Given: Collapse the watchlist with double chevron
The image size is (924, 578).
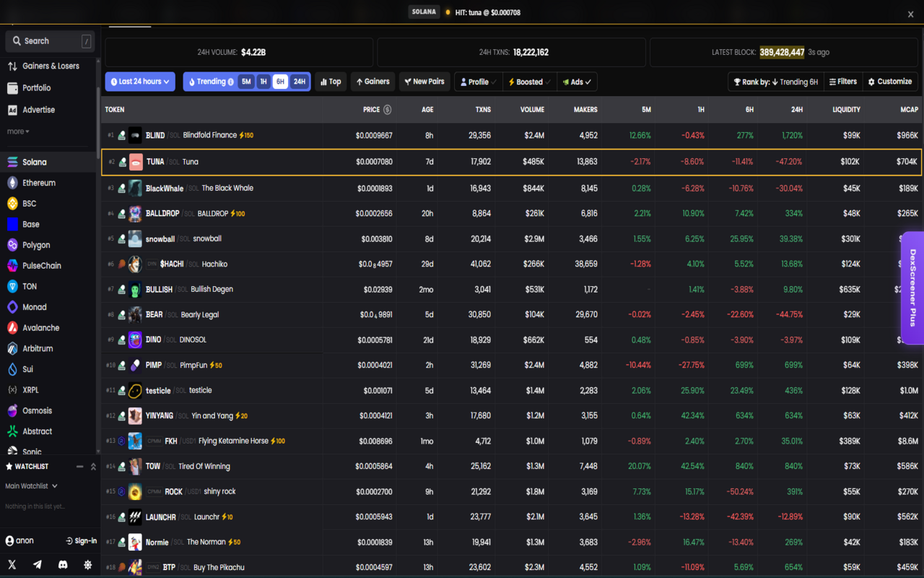Looking at the screenshot, I should tap(93, 467).
